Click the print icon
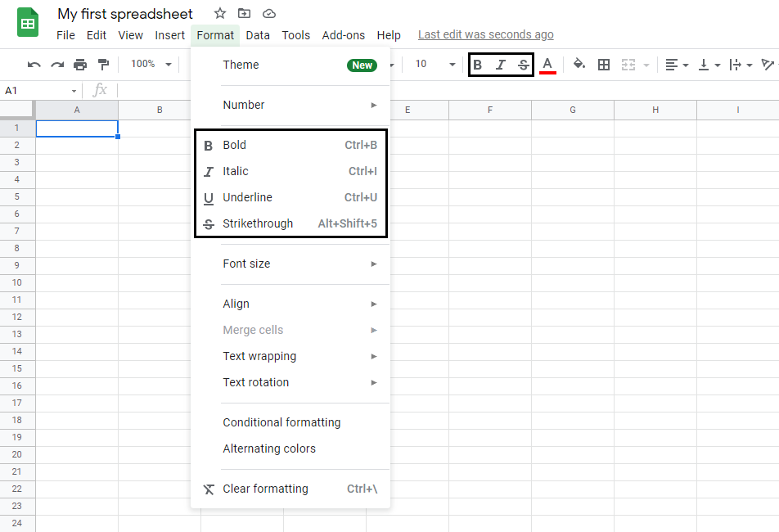Image resolution: width=779 pixels, height=532 pixels. coord(80,65)
